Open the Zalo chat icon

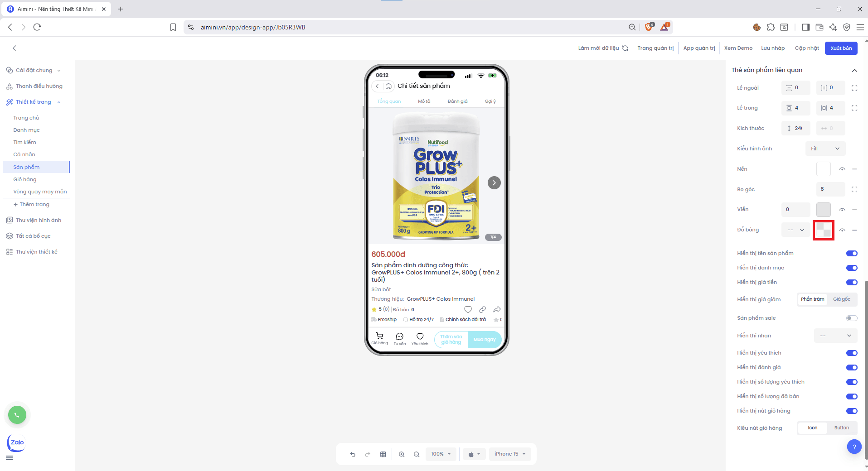click(17, 442)
